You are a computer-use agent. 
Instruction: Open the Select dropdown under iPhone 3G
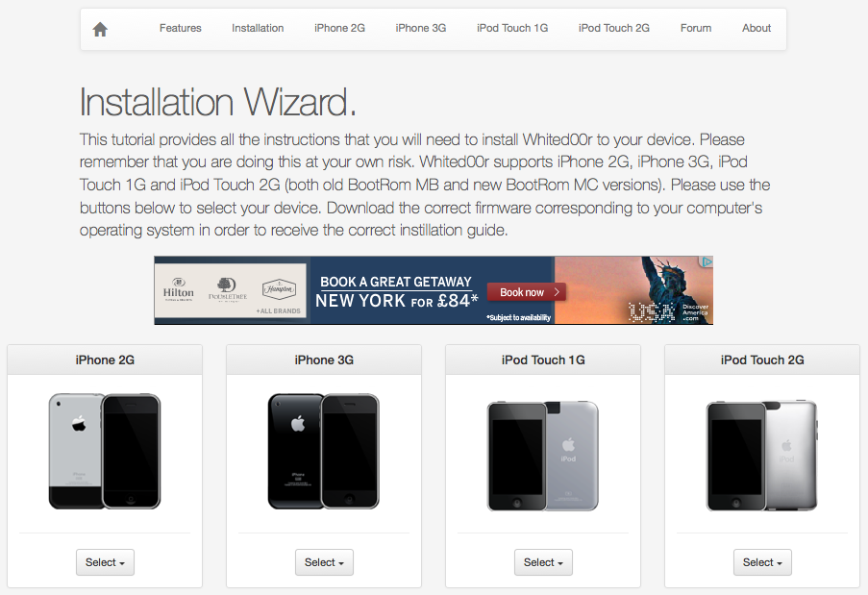(324, 562)
